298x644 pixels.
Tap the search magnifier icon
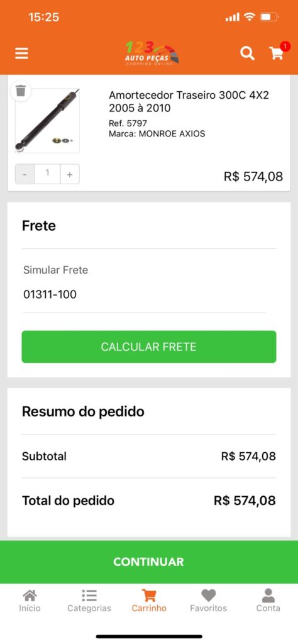tap(247, 53)
